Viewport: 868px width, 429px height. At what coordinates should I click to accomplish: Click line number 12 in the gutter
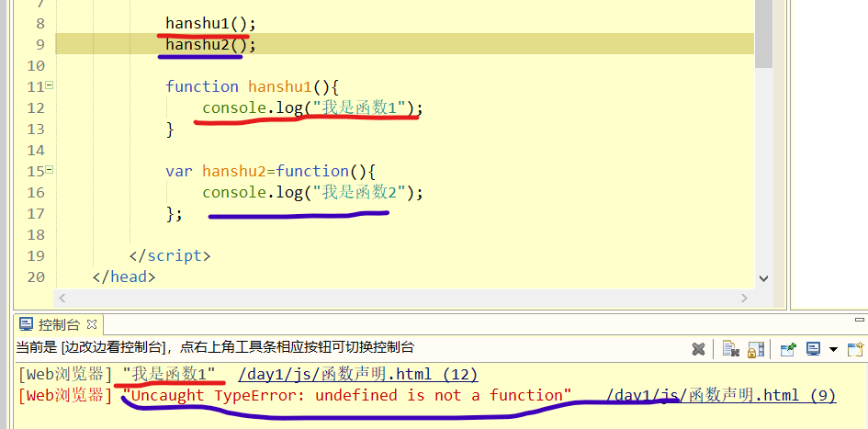click(36, 108)
